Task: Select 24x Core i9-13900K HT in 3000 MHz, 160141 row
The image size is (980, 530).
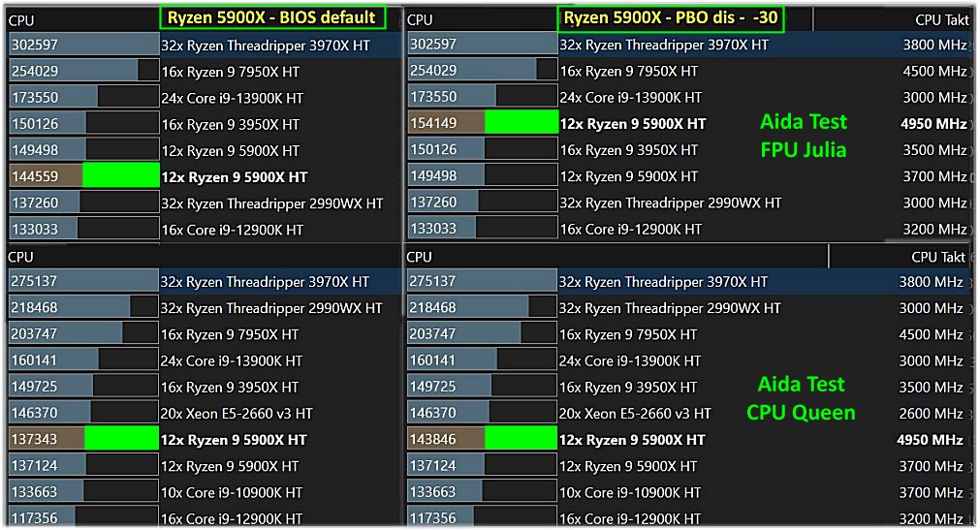Action: (629, 360)
